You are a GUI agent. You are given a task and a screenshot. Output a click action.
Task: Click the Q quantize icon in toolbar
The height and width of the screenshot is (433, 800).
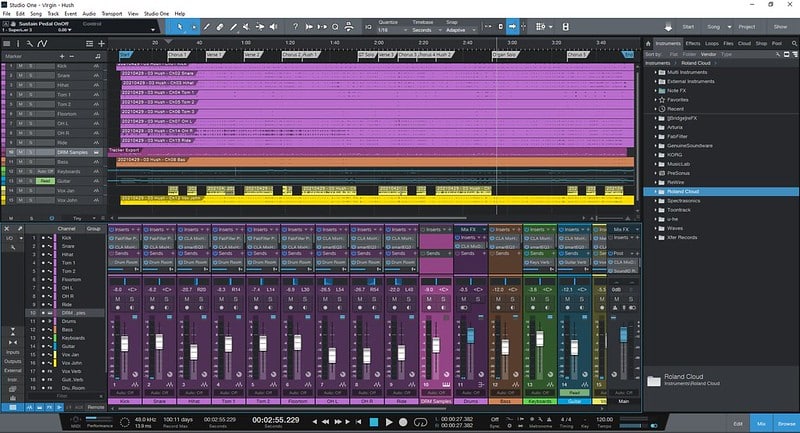coord(335,27)
